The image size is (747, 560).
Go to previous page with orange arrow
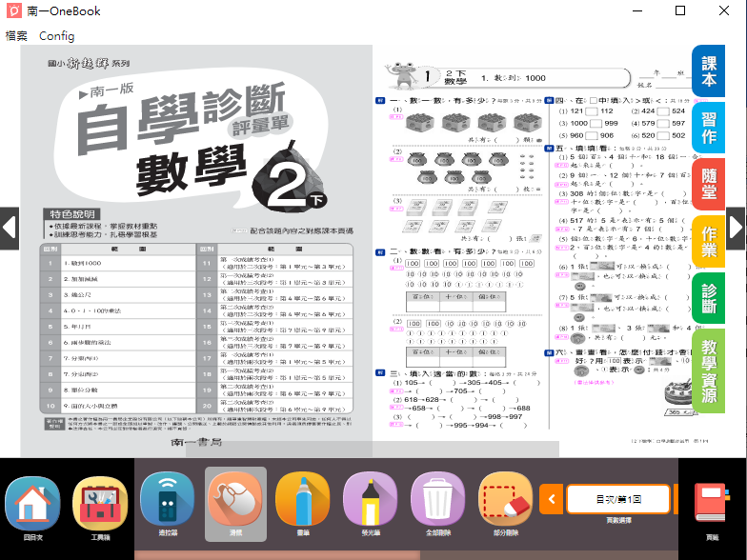click(x=552, y=499)
